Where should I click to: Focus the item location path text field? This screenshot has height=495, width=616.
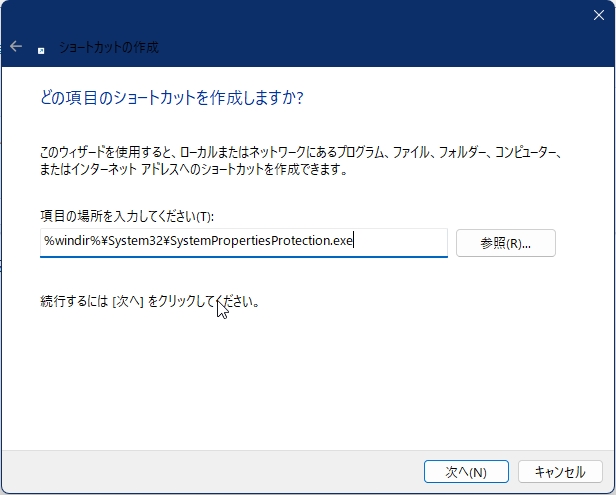coord(243,242)
